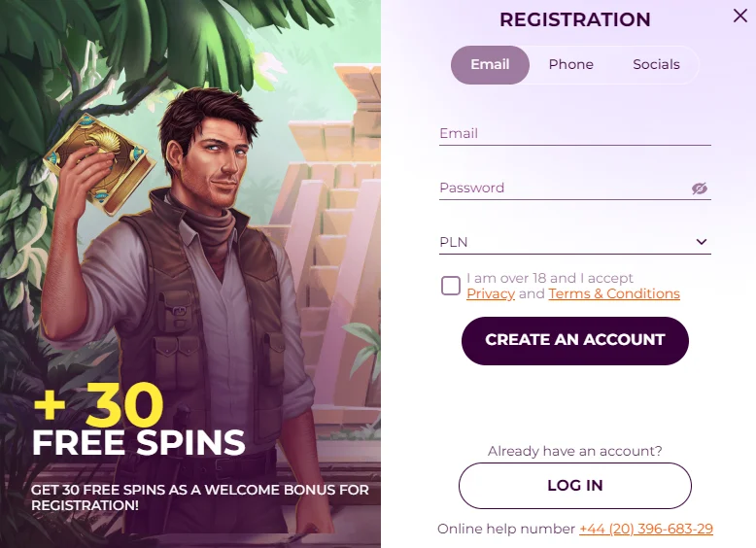
Task: Open the Socials registration tab
Action: [x=656, y=65]
